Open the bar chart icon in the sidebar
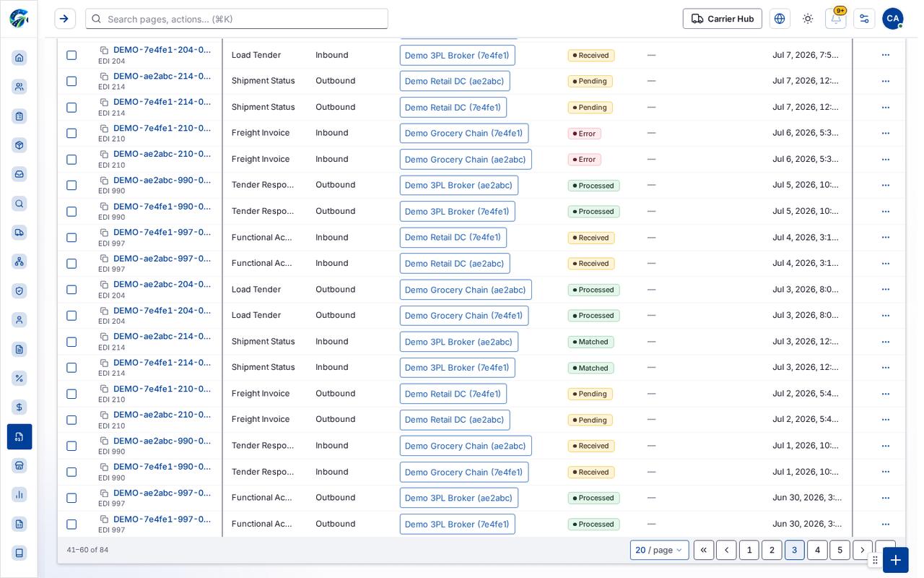The image size is (924, 578). tap(19, 494)
